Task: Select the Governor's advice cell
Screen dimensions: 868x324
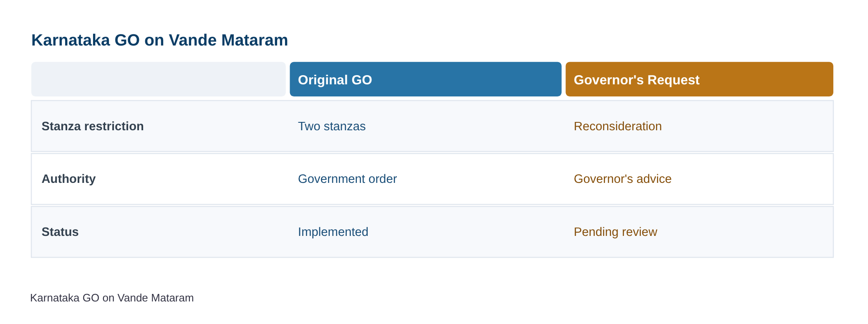Action: coord(623,179)
